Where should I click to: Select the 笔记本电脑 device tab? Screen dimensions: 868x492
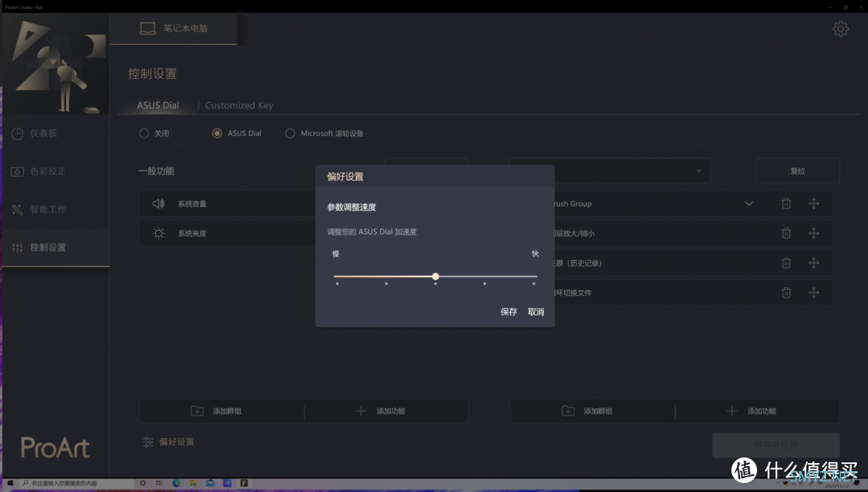[x=174, y=28]
